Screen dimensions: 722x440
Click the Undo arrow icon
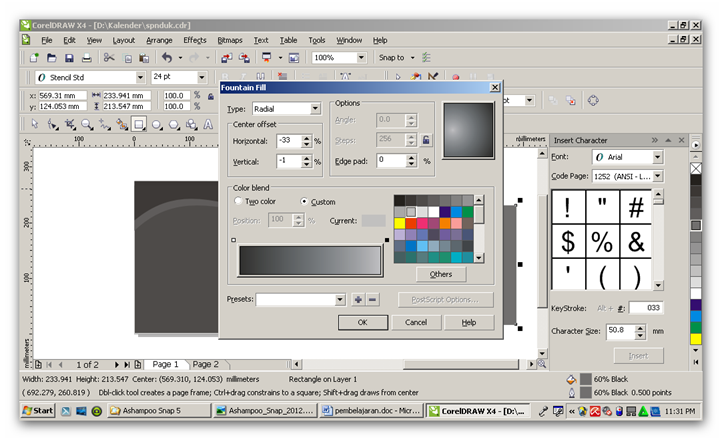pyautogui.click(x=167, y=58)
